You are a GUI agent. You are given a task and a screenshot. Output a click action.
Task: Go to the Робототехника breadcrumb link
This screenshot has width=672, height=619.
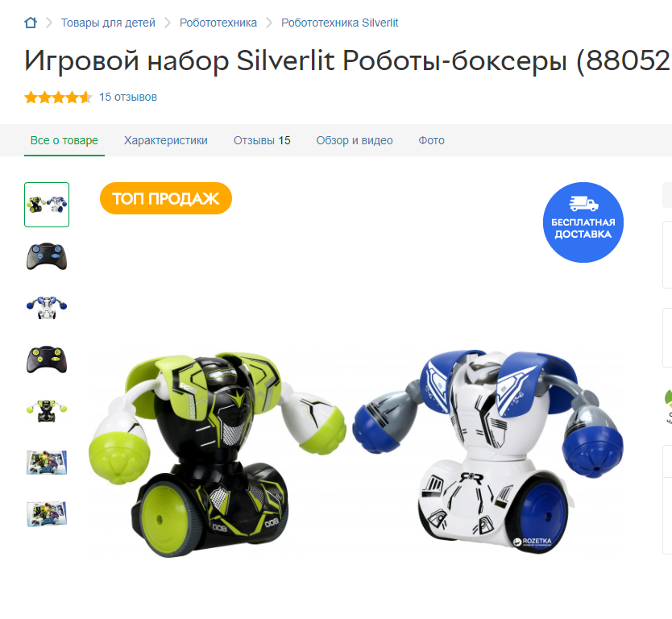point(218,23)
